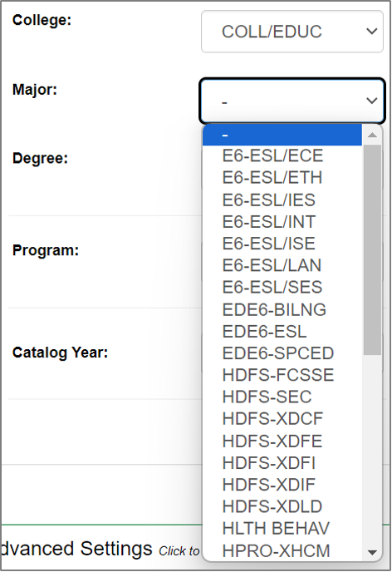Choose HDFS-XDCF from Major list

(282, 419)
